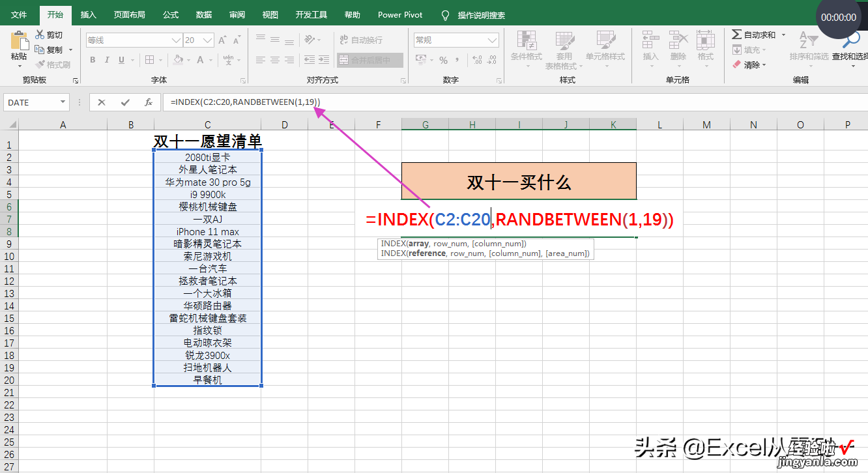
Task: Toggle Underline formatting
Action: tap(121, 60)
